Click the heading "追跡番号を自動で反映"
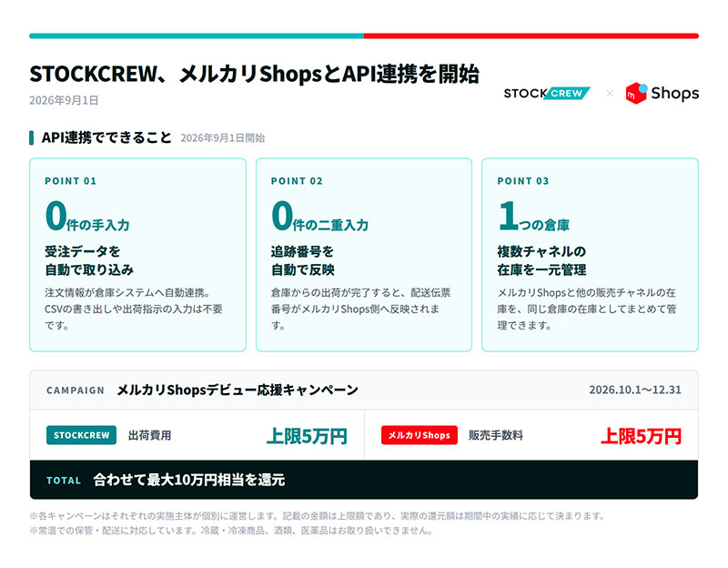Viewport: 728px width, 568px height. [x=302, y=260]
